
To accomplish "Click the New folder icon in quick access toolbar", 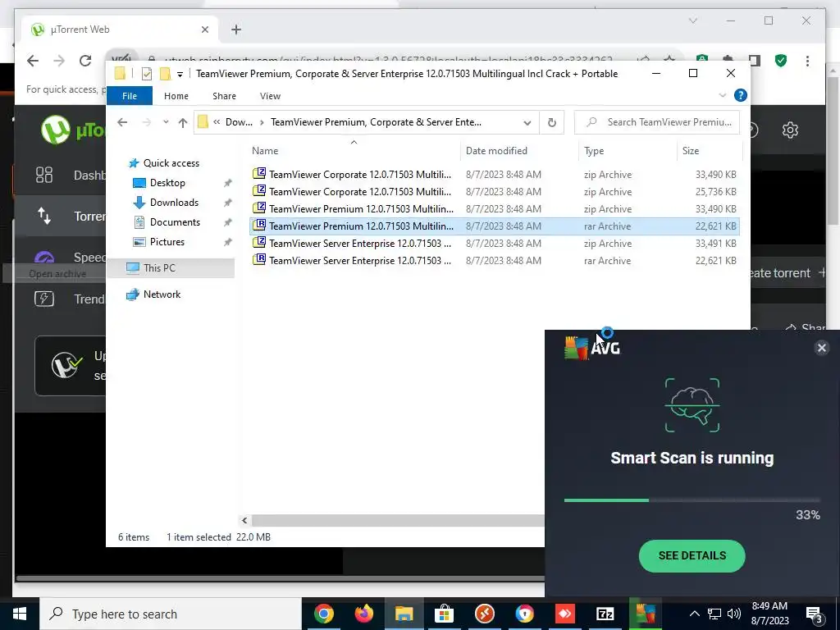I will (165, 74).
